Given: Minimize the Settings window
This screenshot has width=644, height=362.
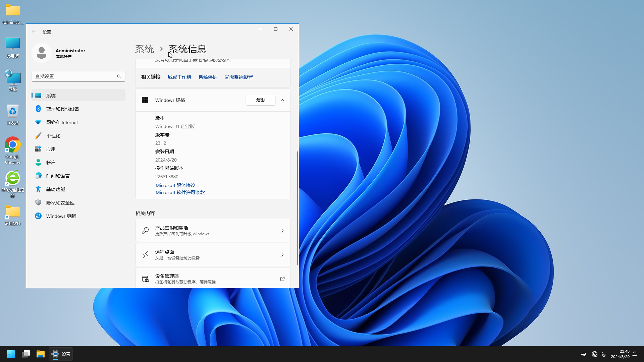Looking at the screenshot, I should (x=260, y=29).
